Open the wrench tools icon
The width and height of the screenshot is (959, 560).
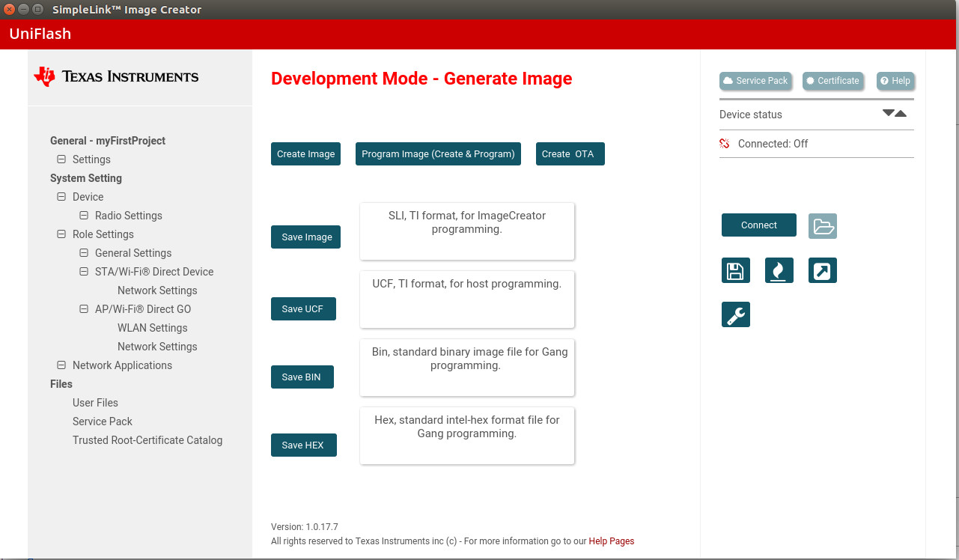click(735, 314)
